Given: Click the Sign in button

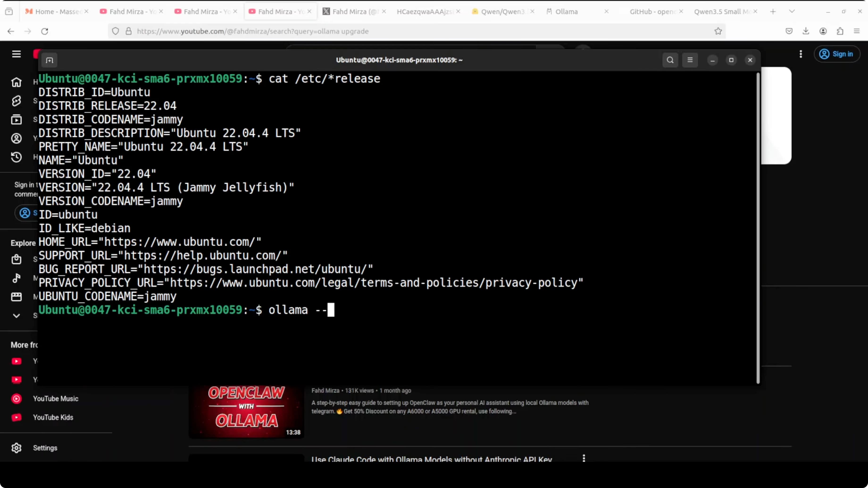Looking at the screenshot, I should (837, 54).
